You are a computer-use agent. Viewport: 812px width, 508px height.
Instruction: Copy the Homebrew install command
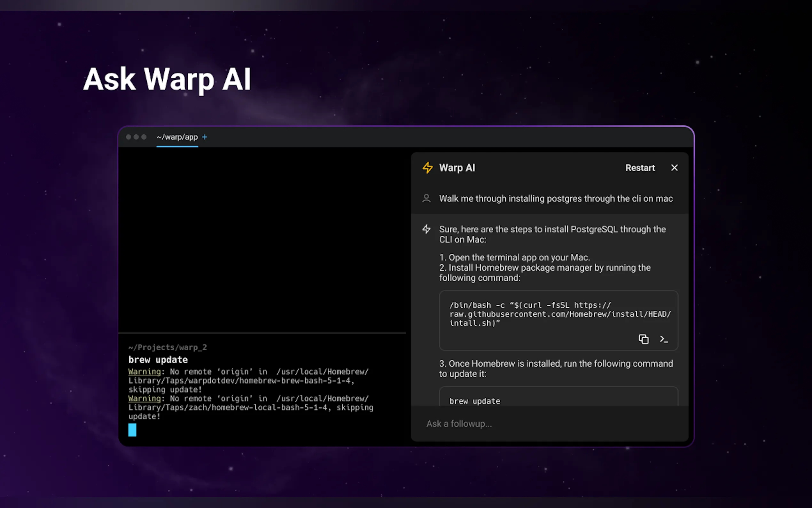coord(643,339)
